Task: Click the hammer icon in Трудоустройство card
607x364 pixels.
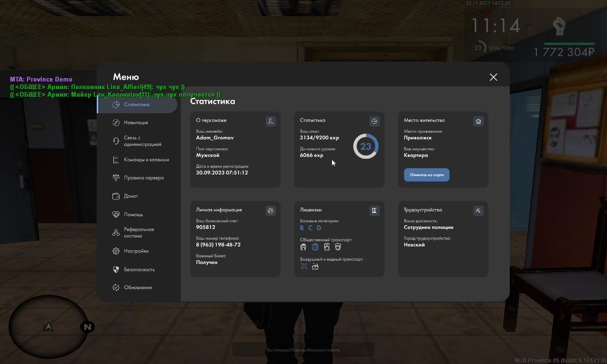Action: pyautogui.click(x=478, y=211)
